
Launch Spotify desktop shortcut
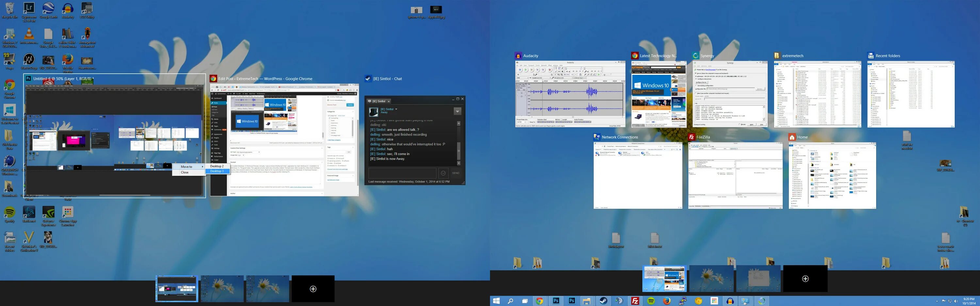click(x=9, y=214)
